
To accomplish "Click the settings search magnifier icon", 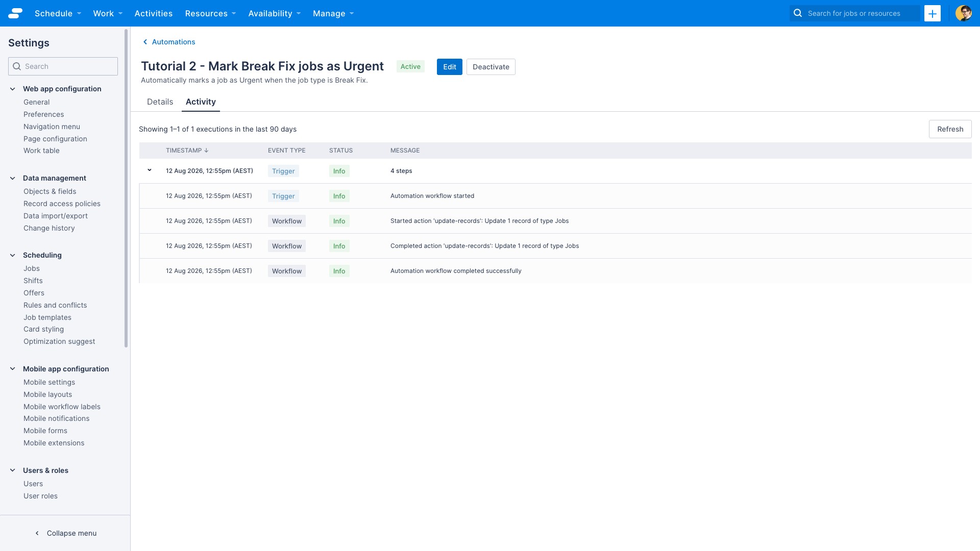I will 17,66.
